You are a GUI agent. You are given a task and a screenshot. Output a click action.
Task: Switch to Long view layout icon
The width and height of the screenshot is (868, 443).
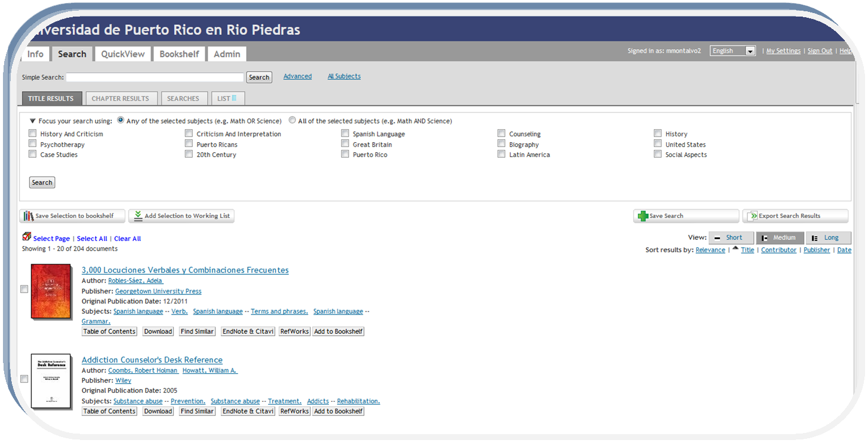tap(815, 238)
